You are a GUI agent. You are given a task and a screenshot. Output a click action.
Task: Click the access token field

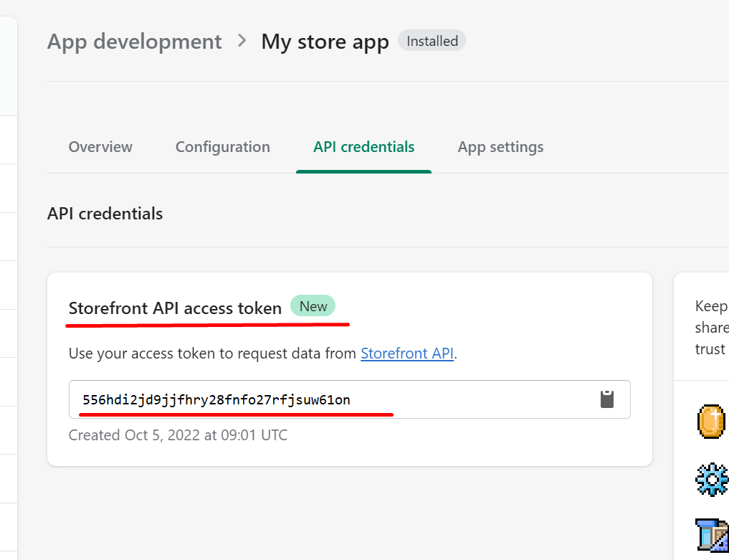350,399
